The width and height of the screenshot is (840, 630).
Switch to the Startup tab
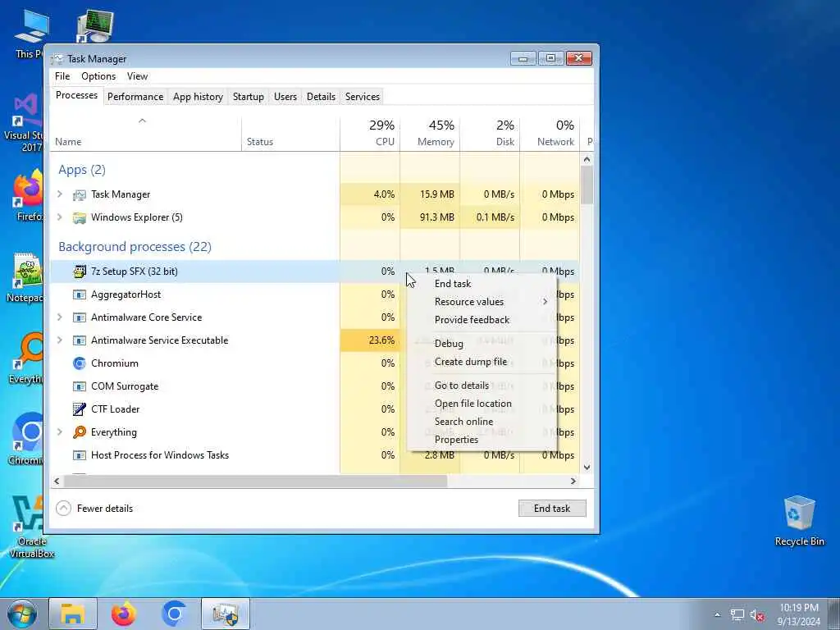248,97
